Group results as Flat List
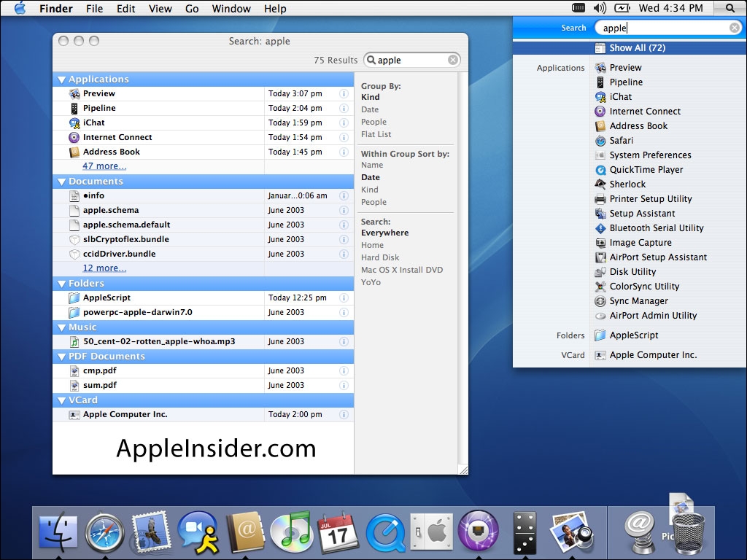The width and height of the screenshot is (747, 560). [x=376, y=134]
